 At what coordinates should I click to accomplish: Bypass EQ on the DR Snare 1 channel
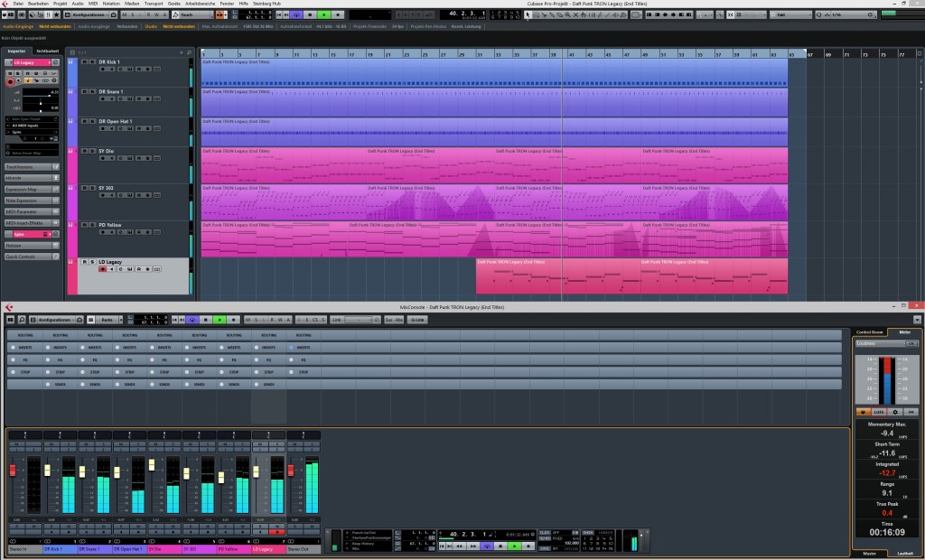[x=82, y=360]
